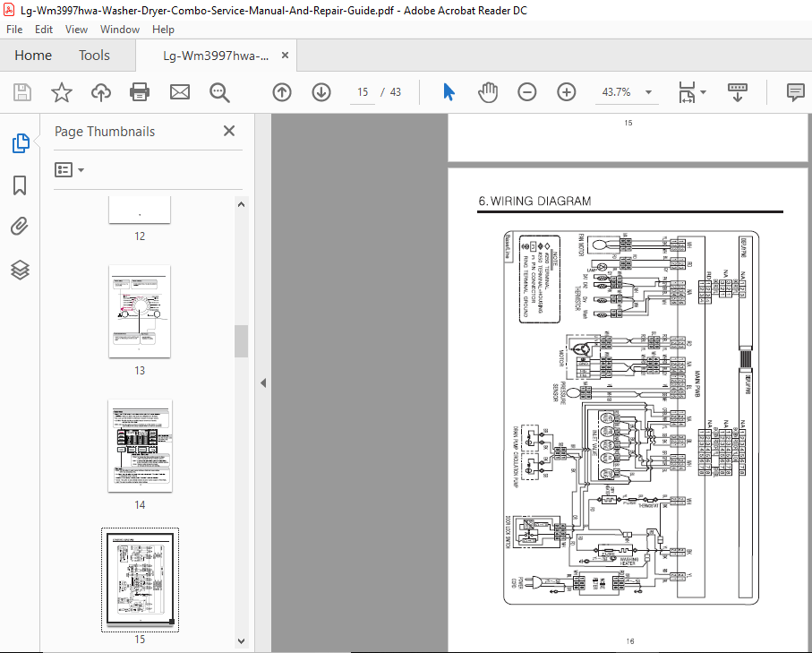Click the Read mode keyboard-arrow icon
This screenshot has width=812, height=653.
point(738,92)
